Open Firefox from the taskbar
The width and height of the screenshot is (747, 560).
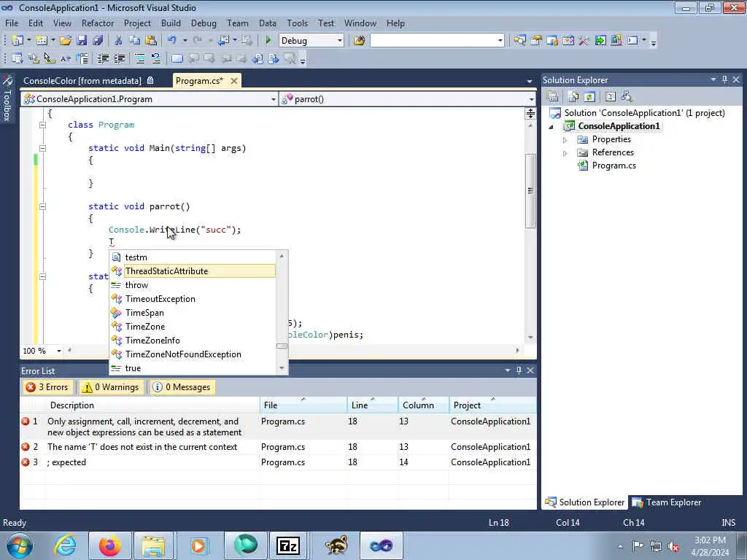(x=110, y=545)
